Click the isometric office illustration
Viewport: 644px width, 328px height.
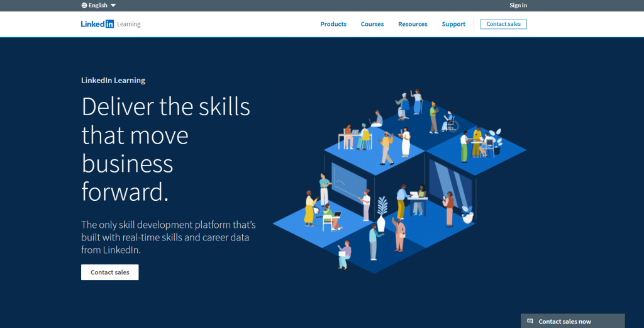coord(399,181)
